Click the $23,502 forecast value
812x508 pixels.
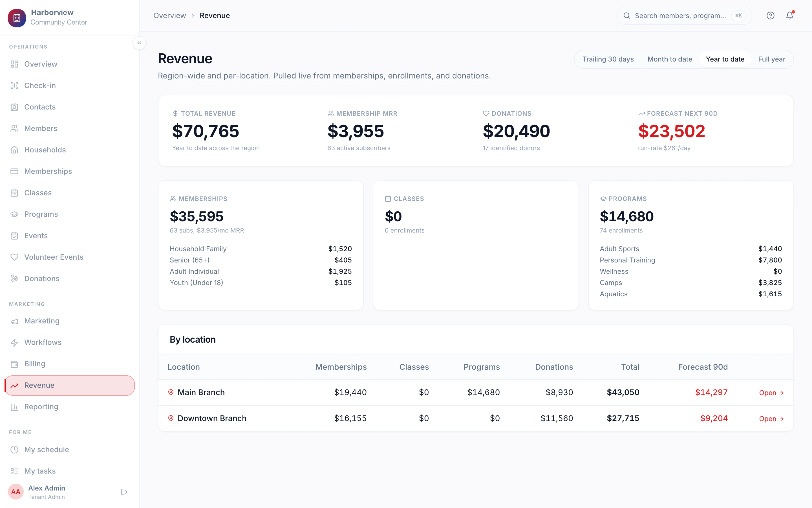coord(672,131)
